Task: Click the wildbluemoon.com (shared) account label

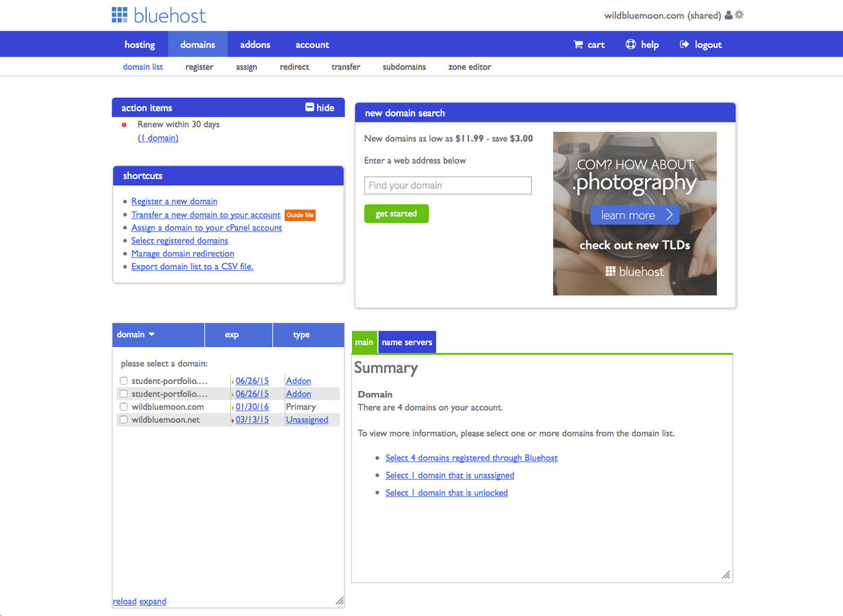Action: click(x=662, y=15)
